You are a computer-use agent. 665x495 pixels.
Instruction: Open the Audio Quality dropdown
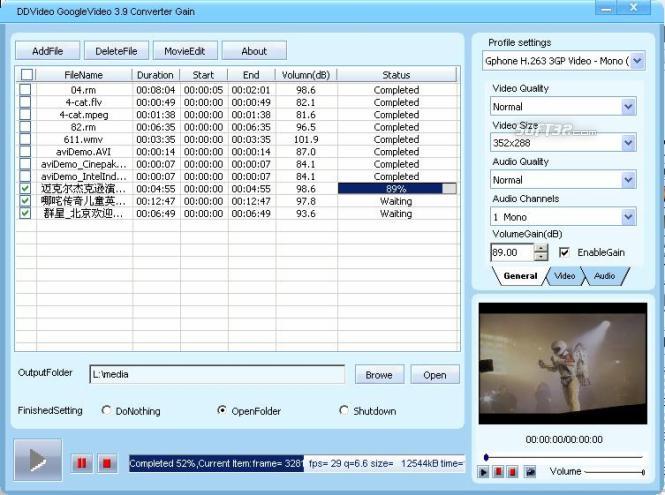(629, 180)
